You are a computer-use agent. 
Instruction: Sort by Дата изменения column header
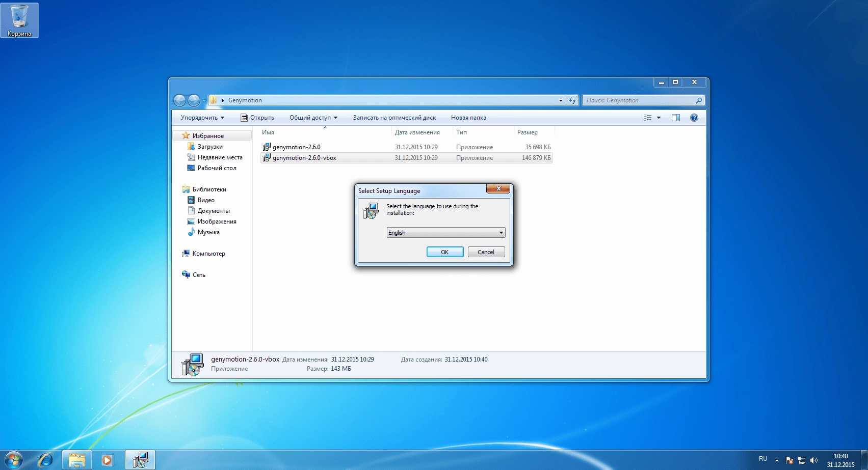(417, 132)
